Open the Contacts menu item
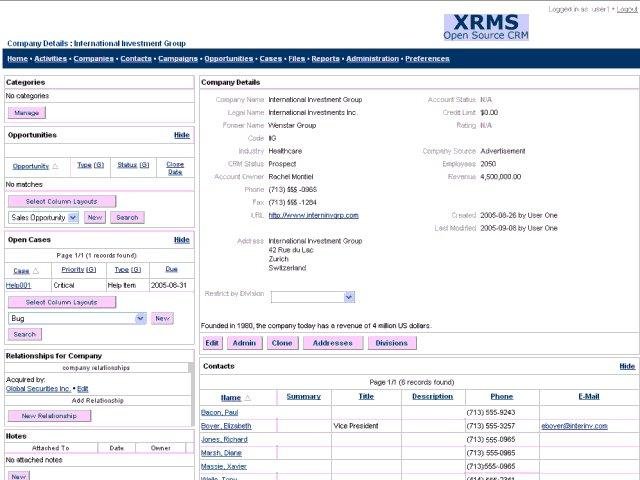The width and height of the screenshot is (640, 480). pos(136,59)
